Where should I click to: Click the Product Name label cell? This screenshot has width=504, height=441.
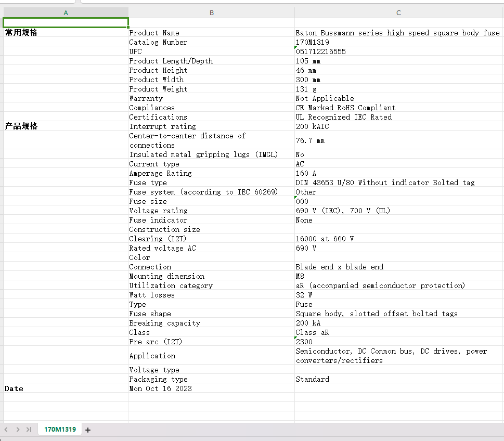click(x=212, y=33)
